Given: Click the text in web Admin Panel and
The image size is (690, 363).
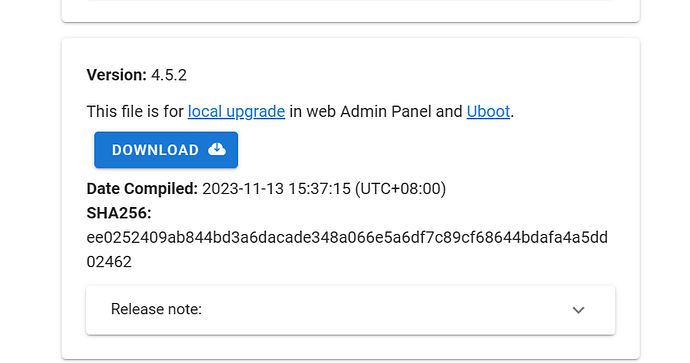Looking at the screenshot, I should click(376, 112).
